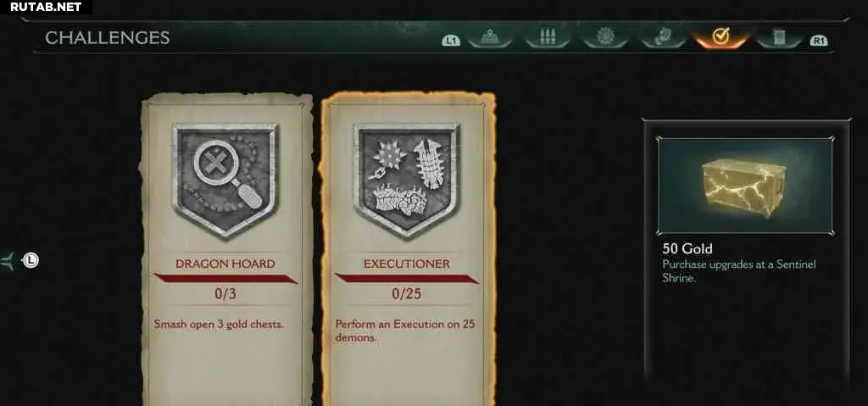Open the gear-shaped upgrades tab
The image size is (868, 406).
click(605, 36)
